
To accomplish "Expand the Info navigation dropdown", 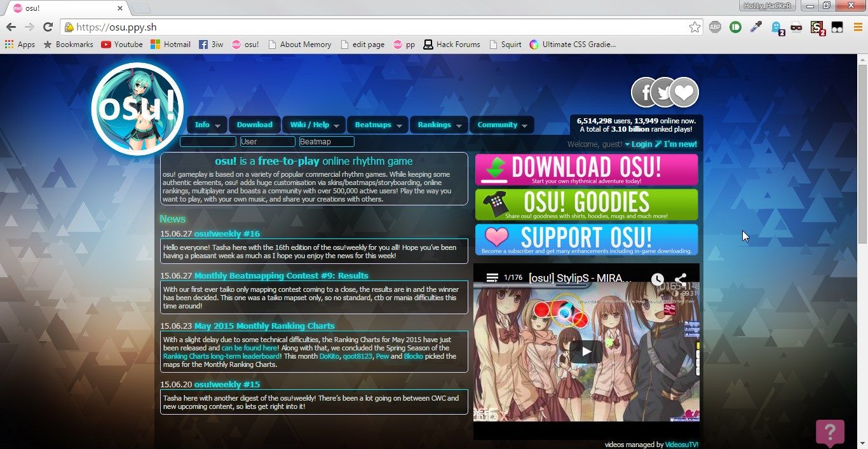I will pyautogui.click(x=207, y=125).
